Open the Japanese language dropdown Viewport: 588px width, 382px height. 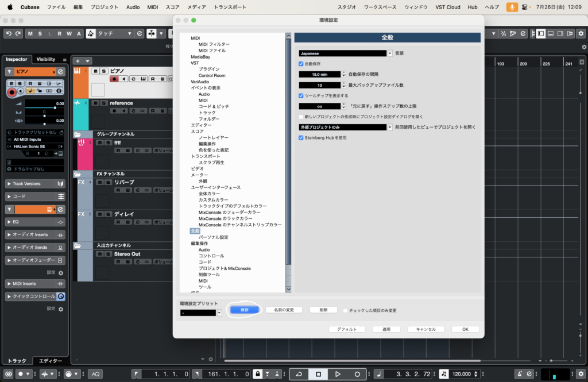point(390,53)
